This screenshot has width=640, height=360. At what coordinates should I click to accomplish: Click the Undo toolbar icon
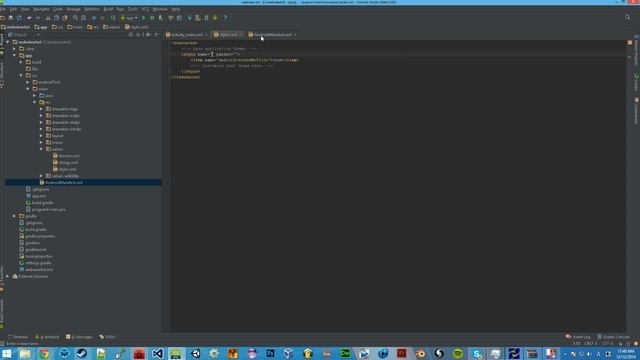pos(29,18)
